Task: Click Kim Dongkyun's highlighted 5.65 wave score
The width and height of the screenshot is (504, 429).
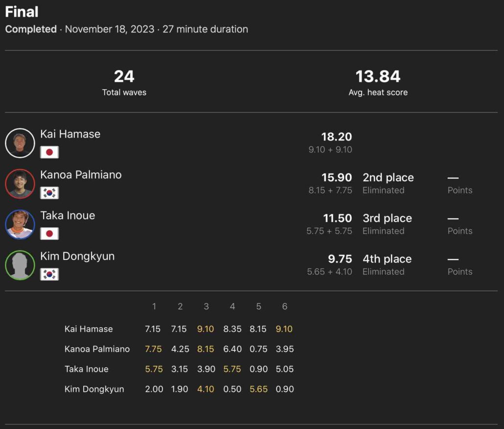Action: click(258, 389)
